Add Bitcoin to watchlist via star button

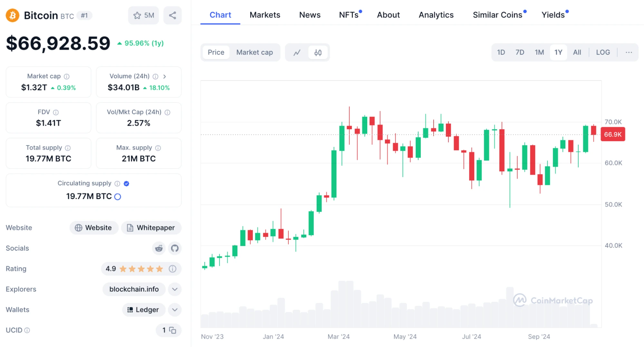coord(143,15)
